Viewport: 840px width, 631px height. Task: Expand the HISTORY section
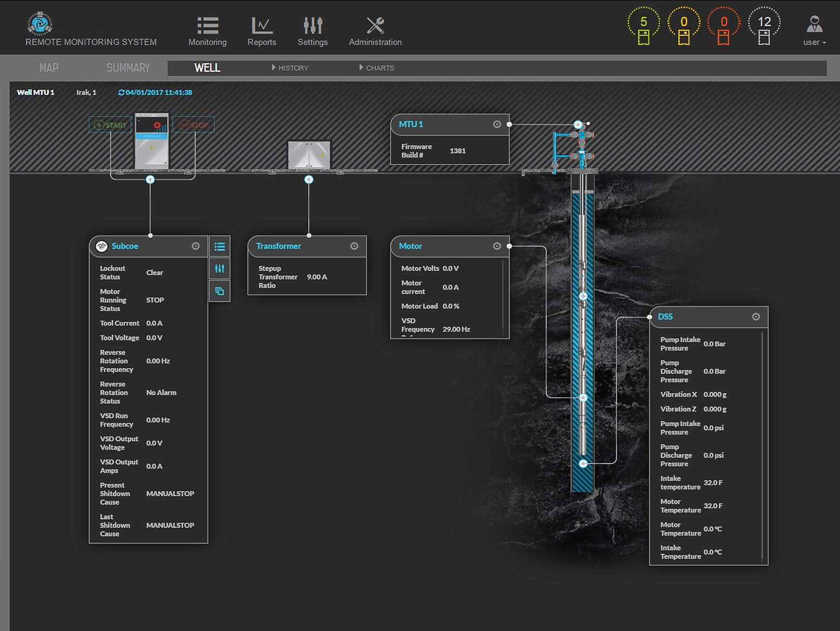coord(290,68)
